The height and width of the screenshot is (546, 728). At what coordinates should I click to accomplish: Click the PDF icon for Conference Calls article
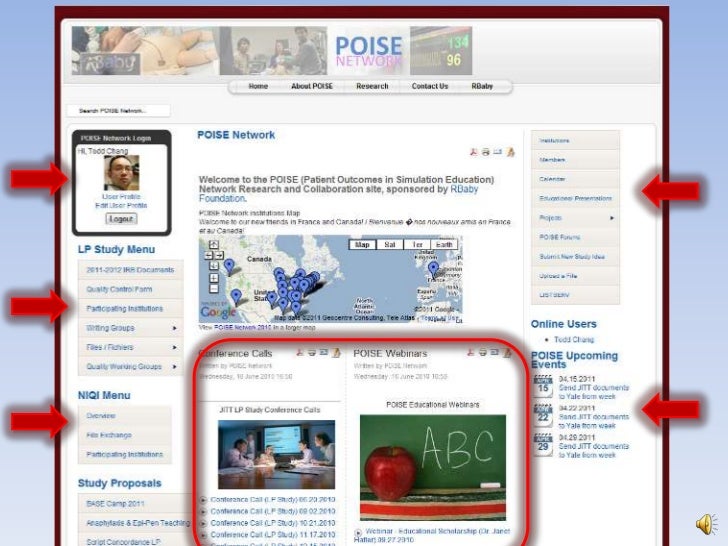pyautogui.click(x=300, y=353)
